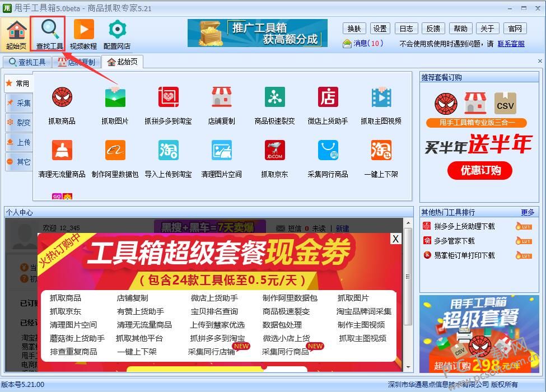This screenshot has height=392, width=546.
Task: Open the 配置网店 store config icon
Action: (x=117, y=34)
